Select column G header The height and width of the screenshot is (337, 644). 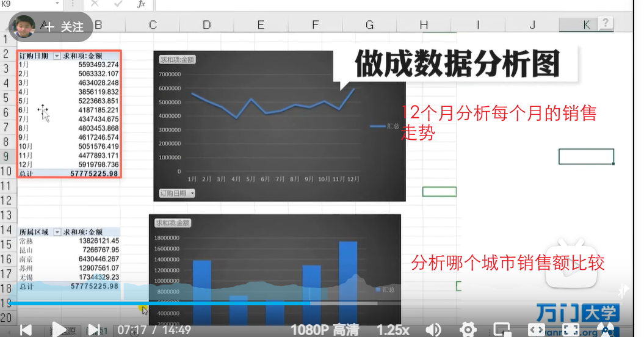click(x=369, y=25)
